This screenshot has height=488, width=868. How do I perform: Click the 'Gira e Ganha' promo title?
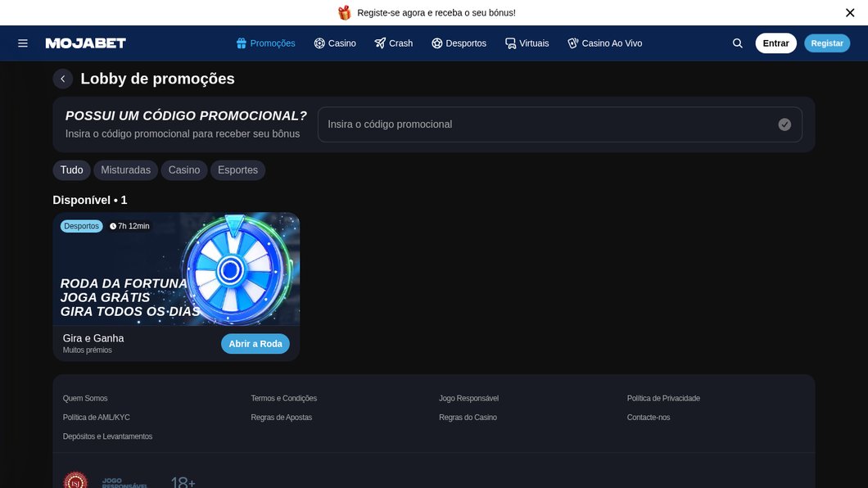pos(93,338)
